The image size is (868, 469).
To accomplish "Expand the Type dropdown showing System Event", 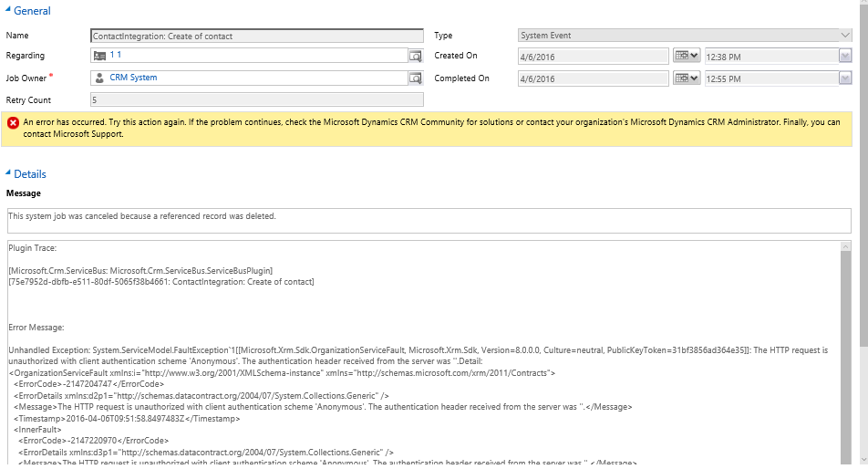I will click(845, 36).
